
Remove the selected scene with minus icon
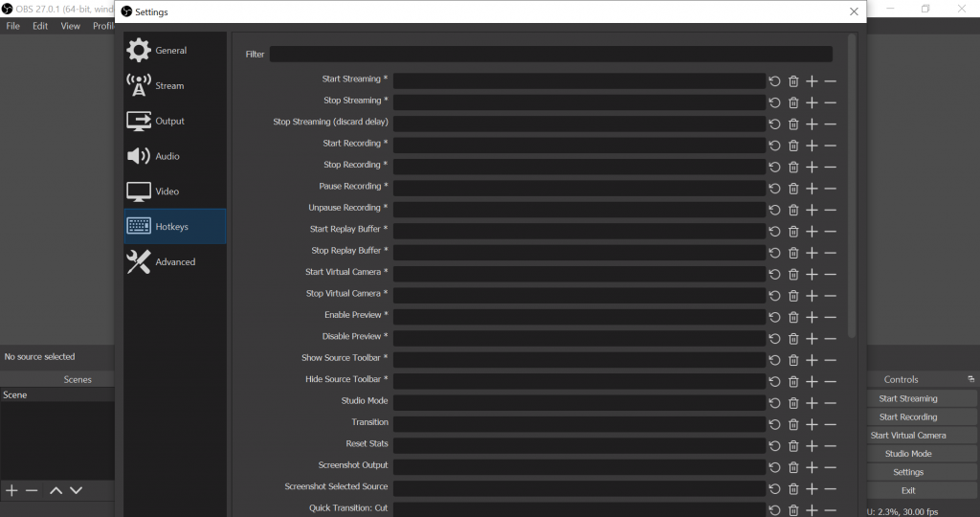point(32,490)
